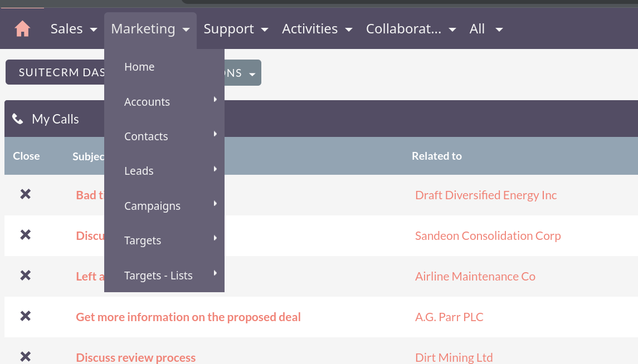Close the Sandeon Consolidation Corp call
The image size is (638, 364).
coord(25,235)
